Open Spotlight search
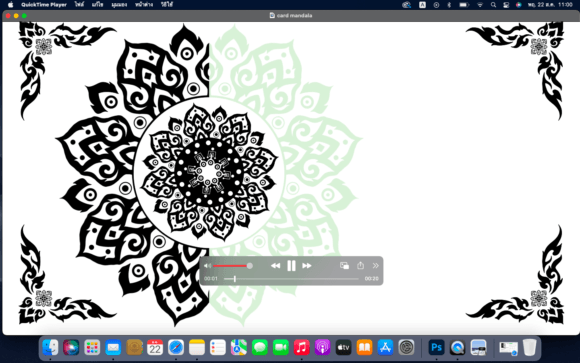This screenshot has width=580, height=363. [493, 5]
